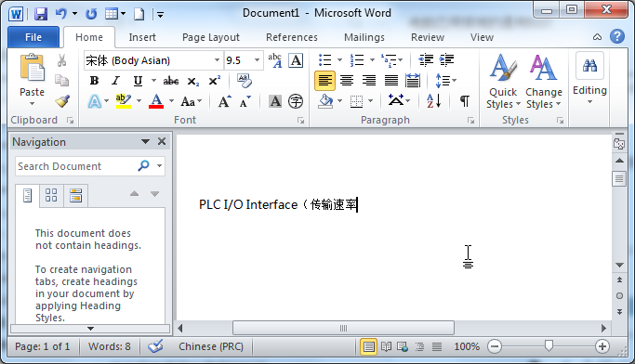This screenshot has height=364, width=635.
Task: Open numbering list dropdown arrow
Action: pos(372,60)
